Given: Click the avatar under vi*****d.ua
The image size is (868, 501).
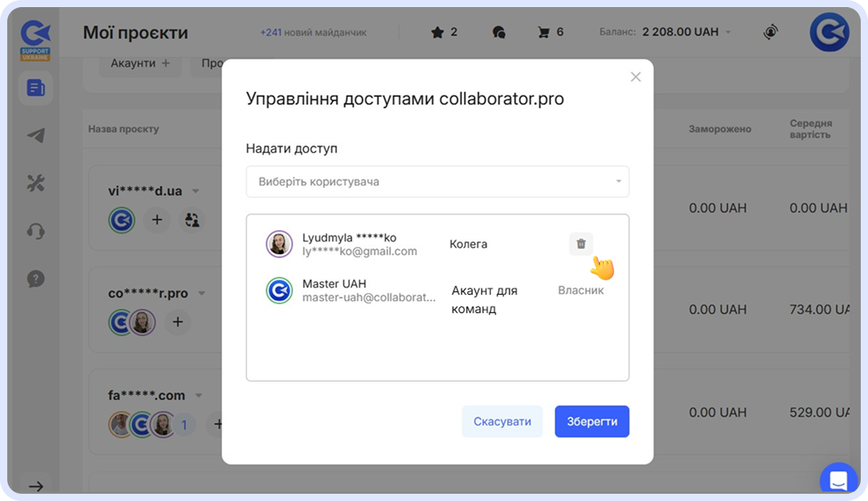Looking at the screenshot, I should click(x=122, y=220).
